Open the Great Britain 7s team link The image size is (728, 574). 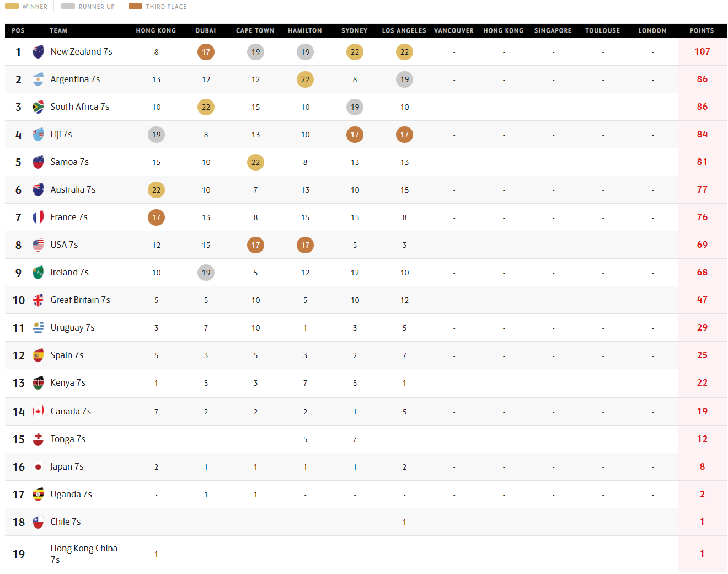(x=80, y=300)
